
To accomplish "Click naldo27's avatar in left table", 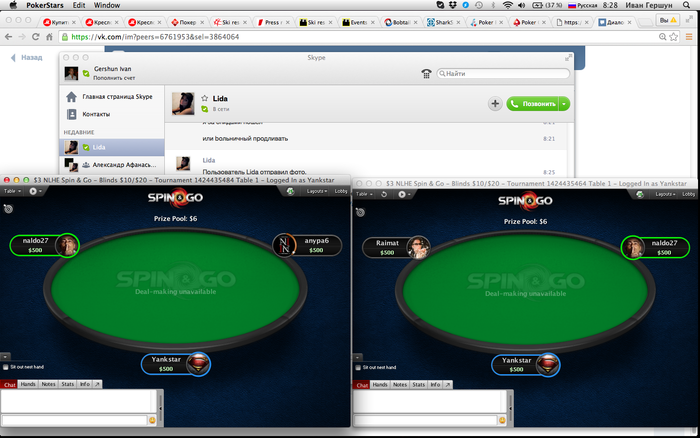I will coord(67,245).
